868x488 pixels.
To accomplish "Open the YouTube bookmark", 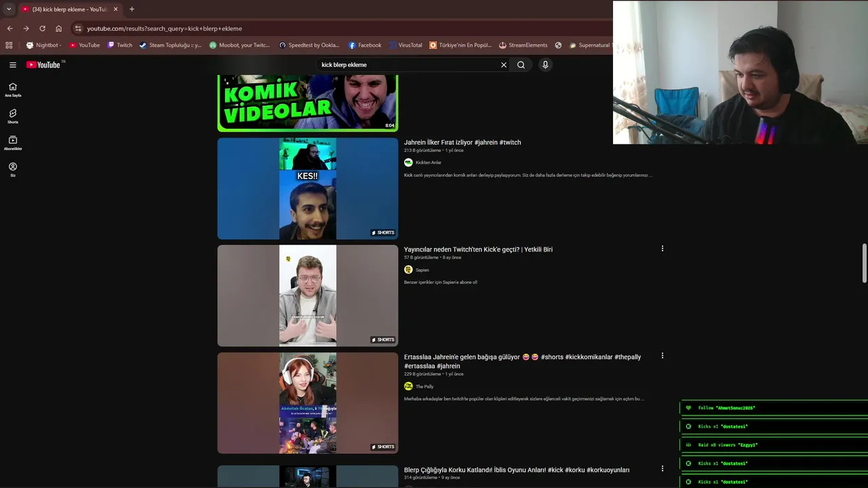I will coord(84,45).
